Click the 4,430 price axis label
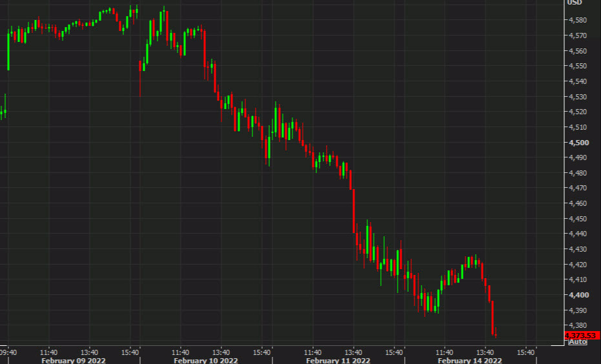Image resolution: width=601 pixels, height=364 pixels. [578, 249]
